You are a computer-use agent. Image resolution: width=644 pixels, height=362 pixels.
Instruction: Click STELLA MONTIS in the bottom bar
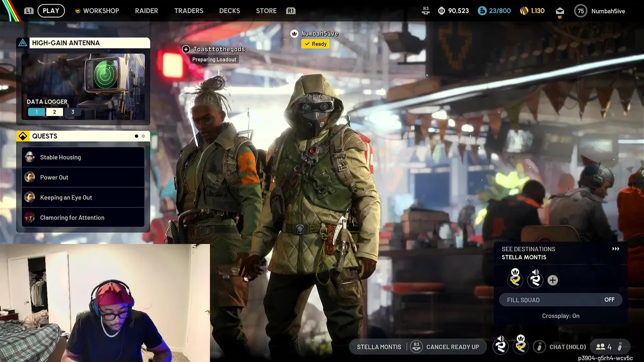[x=379, y=347]
